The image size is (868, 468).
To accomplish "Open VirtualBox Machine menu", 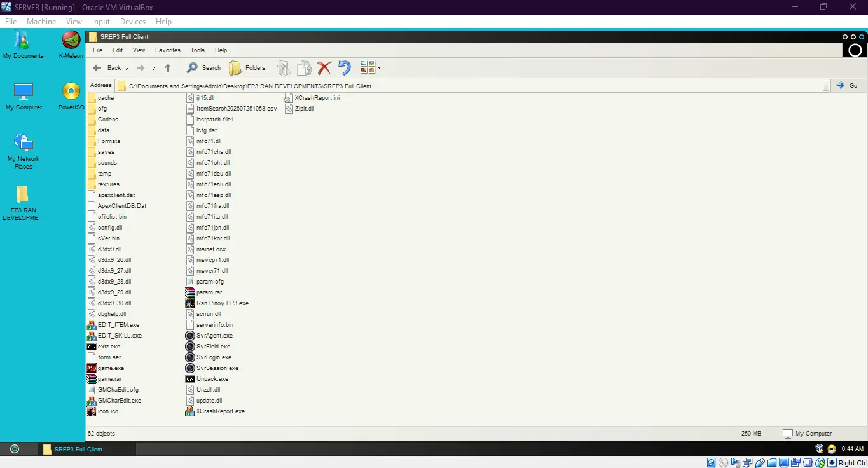I will click(x=41, y=22).
